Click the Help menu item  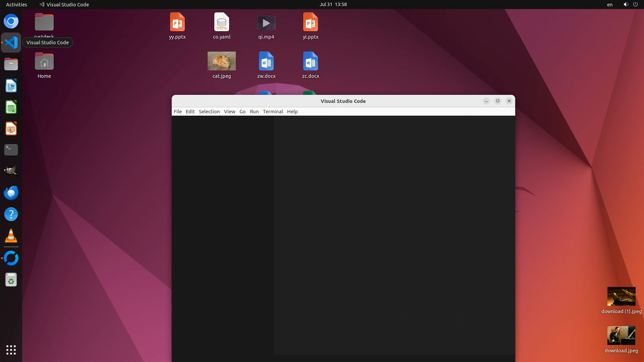(292, 112)
